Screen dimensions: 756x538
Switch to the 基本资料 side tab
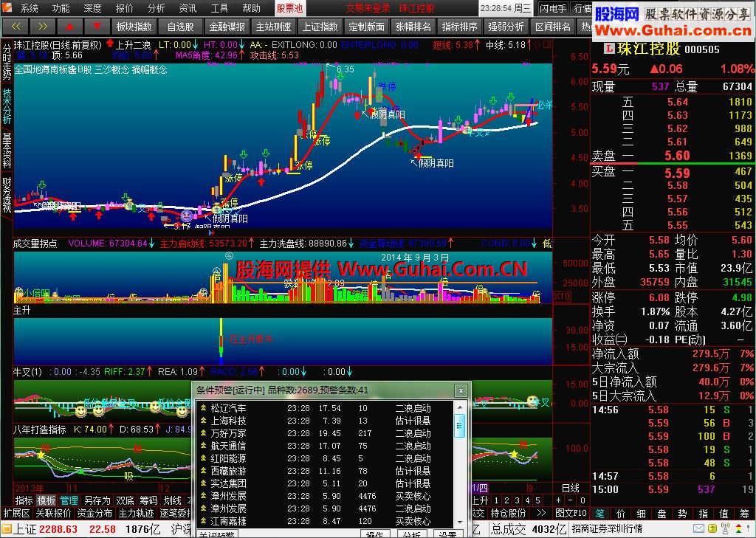[x=7, y=151]
